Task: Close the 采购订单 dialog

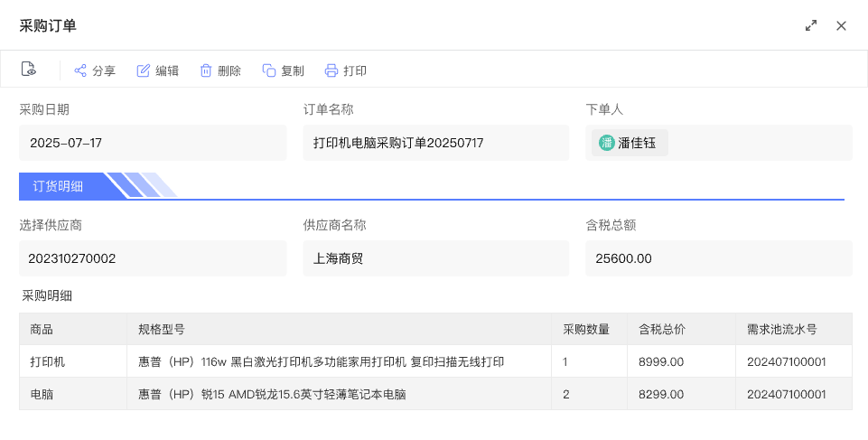Action: coord(842,25)
